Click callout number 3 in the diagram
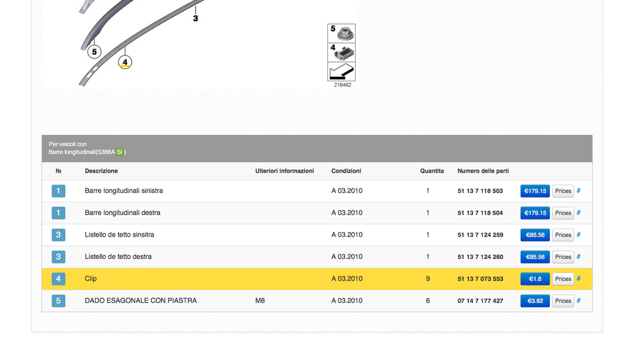 [195, 18]
